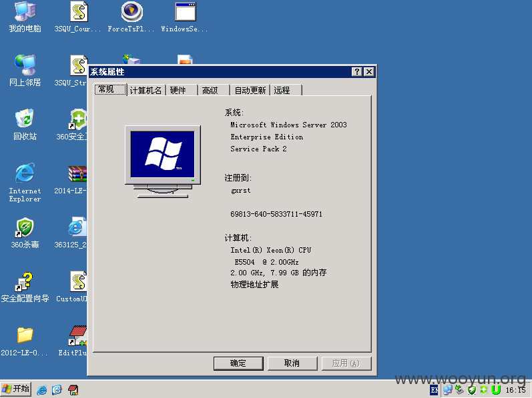
Task: Launch Internet Explorer from quick launch bar
Action: tap(42, 390)
